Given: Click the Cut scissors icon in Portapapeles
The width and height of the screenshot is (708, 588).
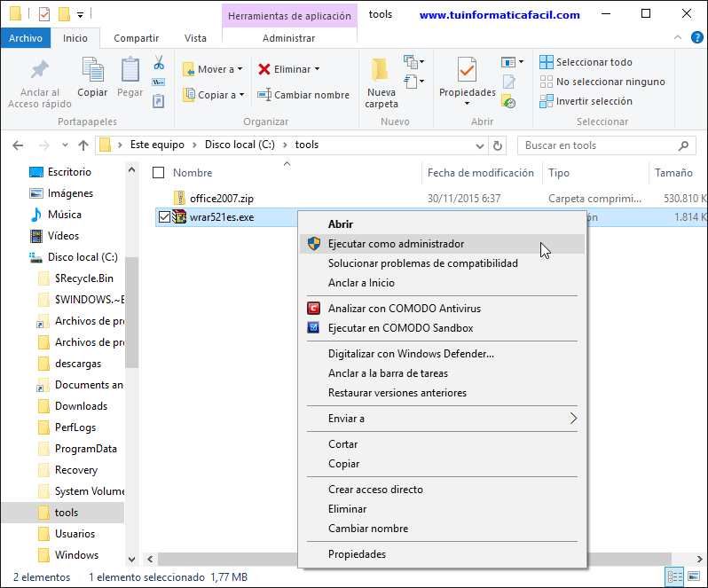Looking at the screenshot, I should tap(159, 62).
